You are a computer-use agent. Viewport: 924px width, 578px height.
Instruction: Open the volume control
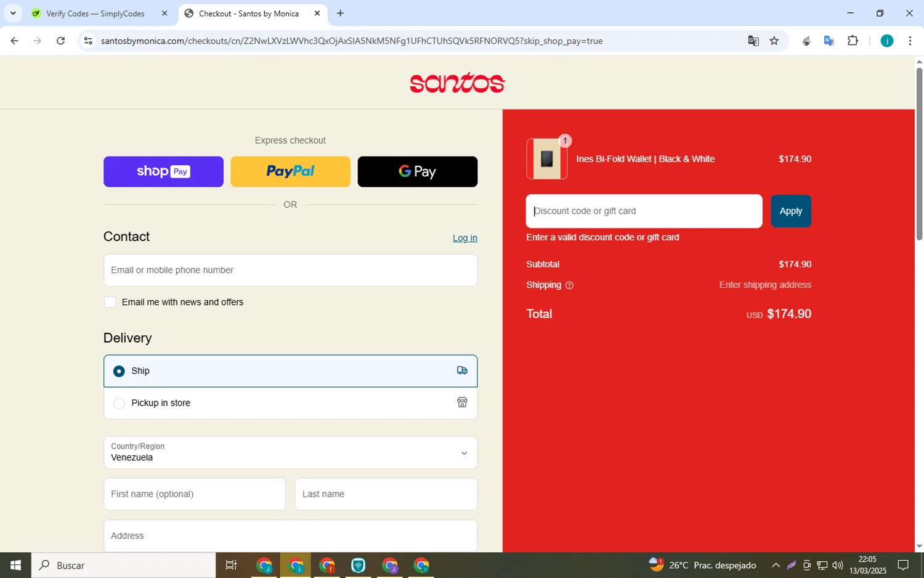point(837,565)
